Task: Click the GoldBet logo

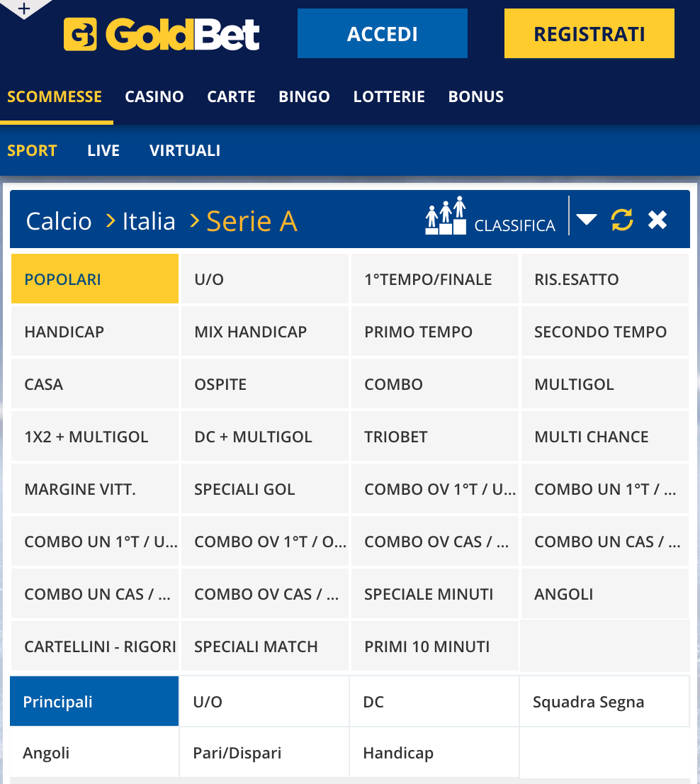Action: click(162, 34)
